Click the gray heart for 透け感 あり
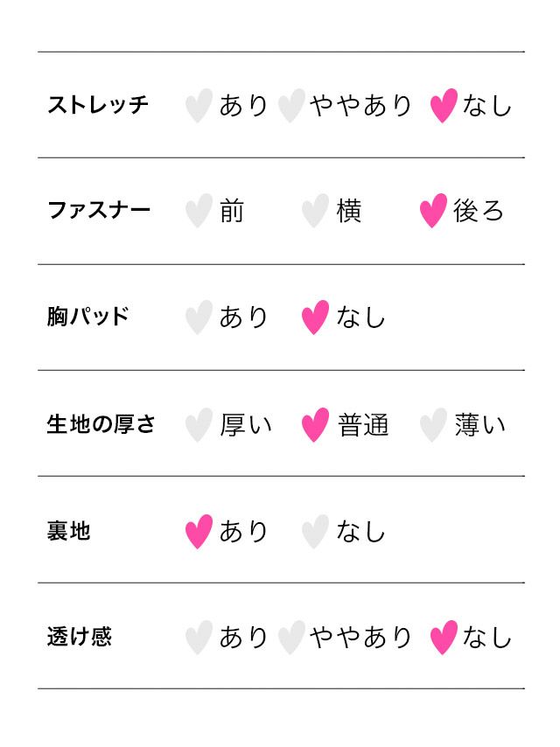Screen dimensions: 560x747 point(199,638)
